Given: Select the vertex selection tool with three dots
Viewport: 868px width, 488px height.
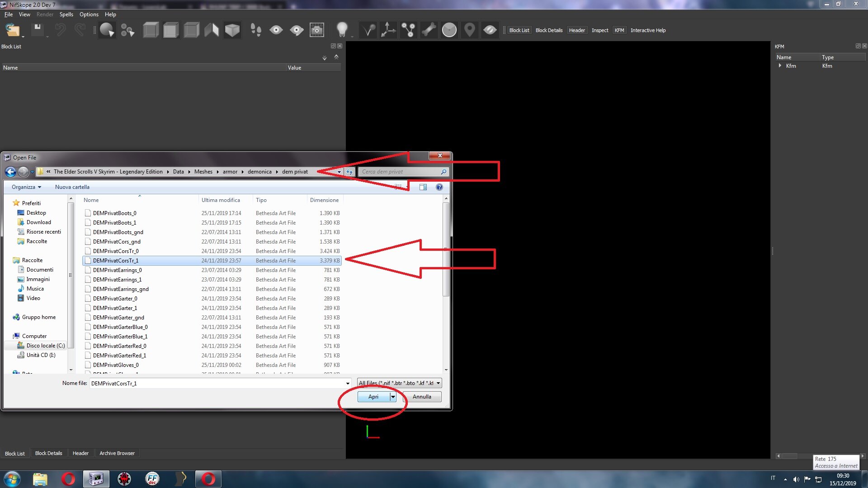Looking at the screenshot, I should [127, 30].
